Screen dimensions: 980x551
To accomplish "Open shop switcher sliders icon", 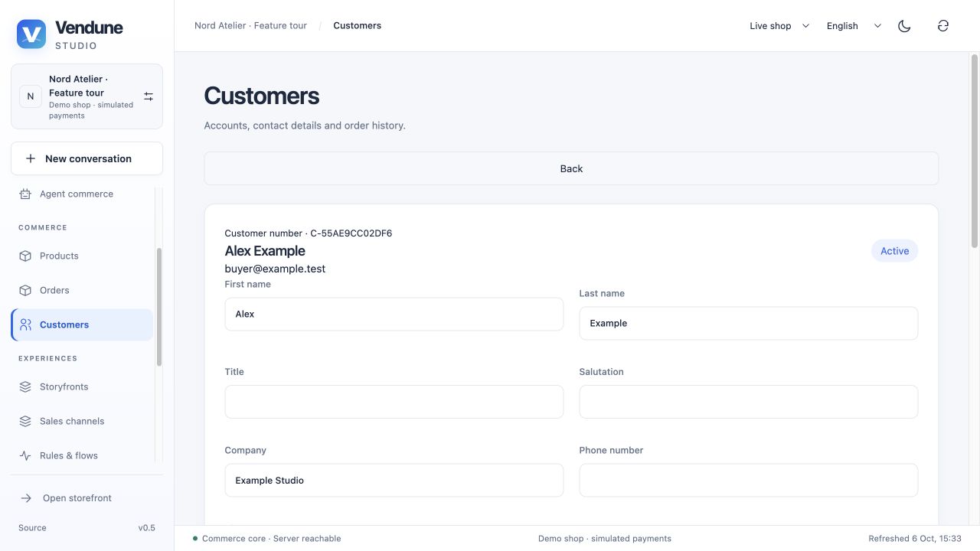I will point(149,96).
